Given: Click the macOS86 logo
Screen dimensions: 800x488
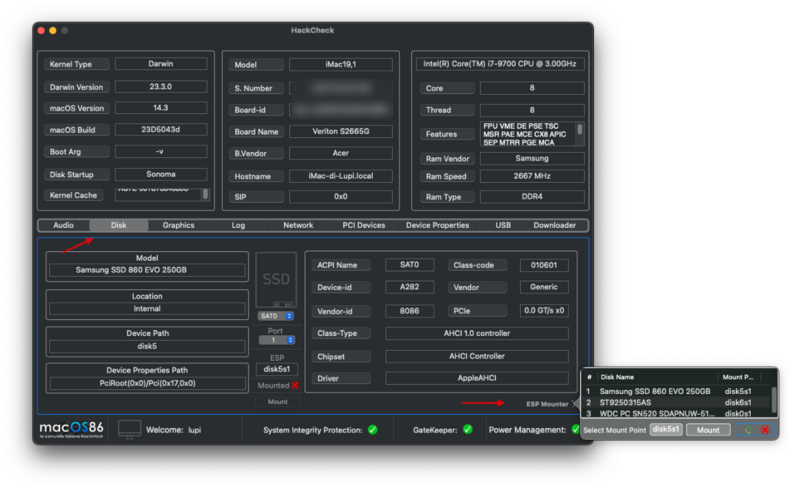Looking at the screenshot, I should click(72, 429).
